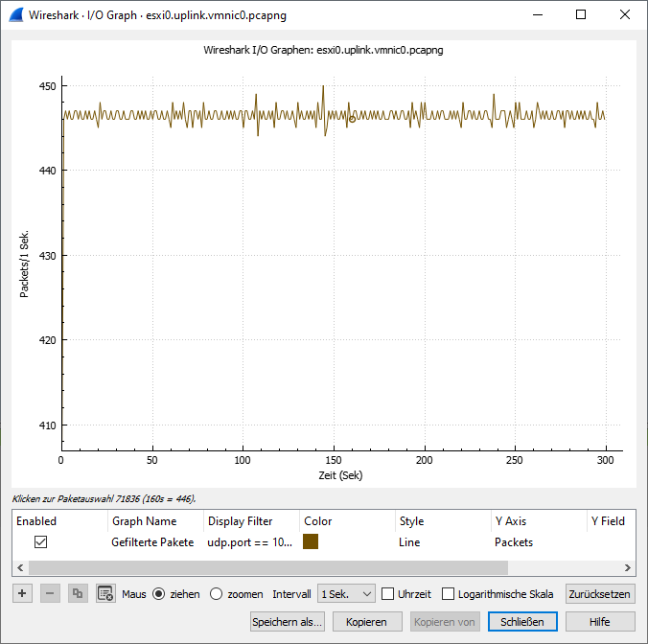Screen dimensions: 648x644
Task: Duplicate the selected graph via copy icon
Action: click(x=78, y=593)
